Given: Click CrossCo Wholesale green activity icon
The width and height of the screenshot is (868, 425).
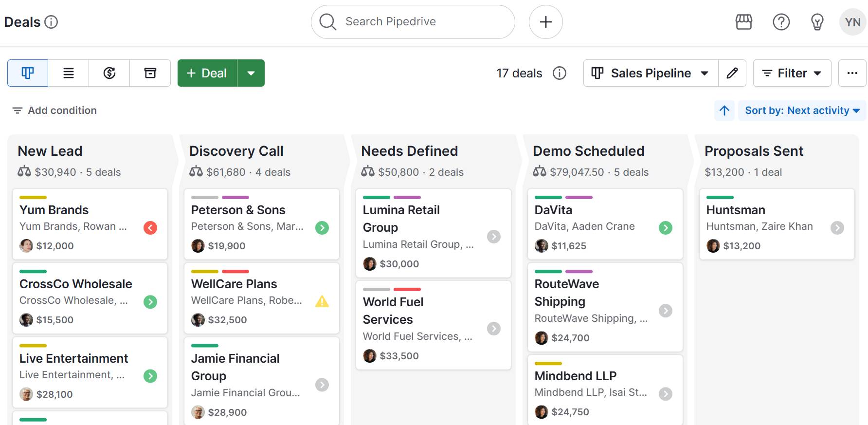Looking at the screenshot, I should tap(150, 302).
